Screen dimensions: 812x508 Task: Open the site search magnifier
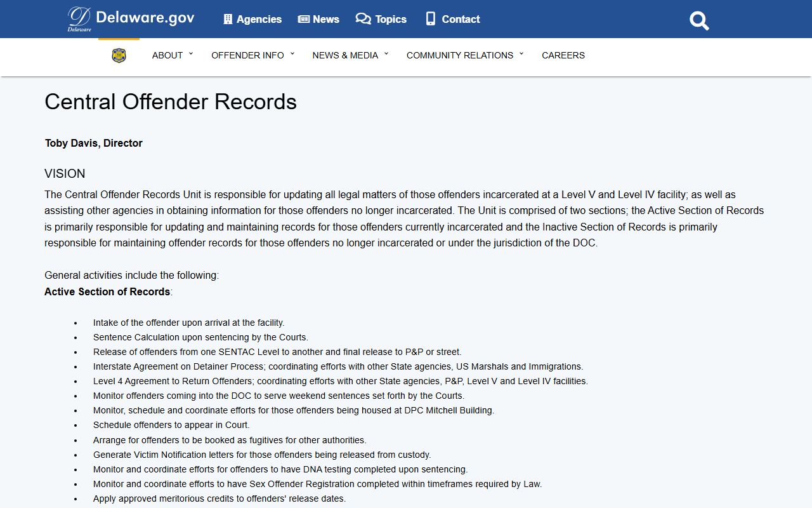699,20
